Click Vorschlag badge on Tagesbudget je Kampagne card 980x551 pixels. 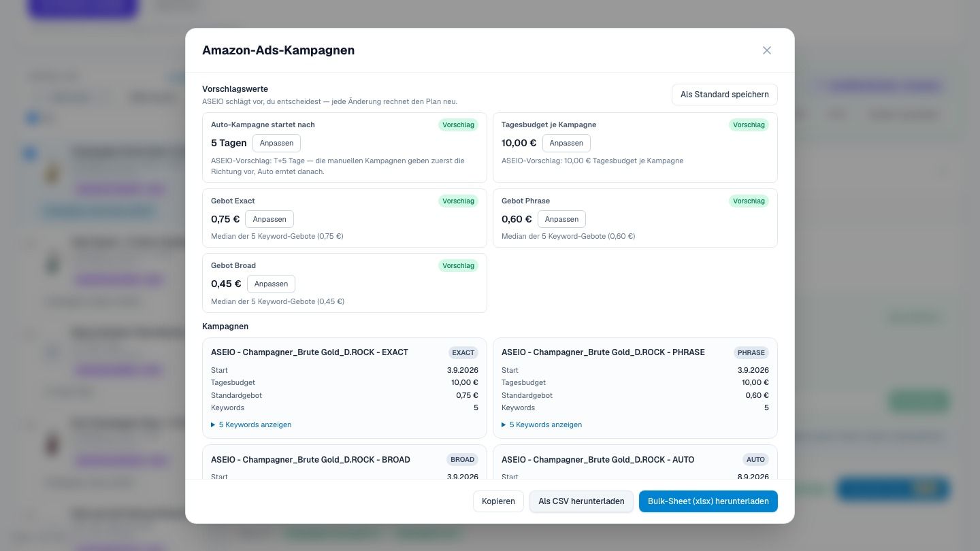click(x=749, y=124)
